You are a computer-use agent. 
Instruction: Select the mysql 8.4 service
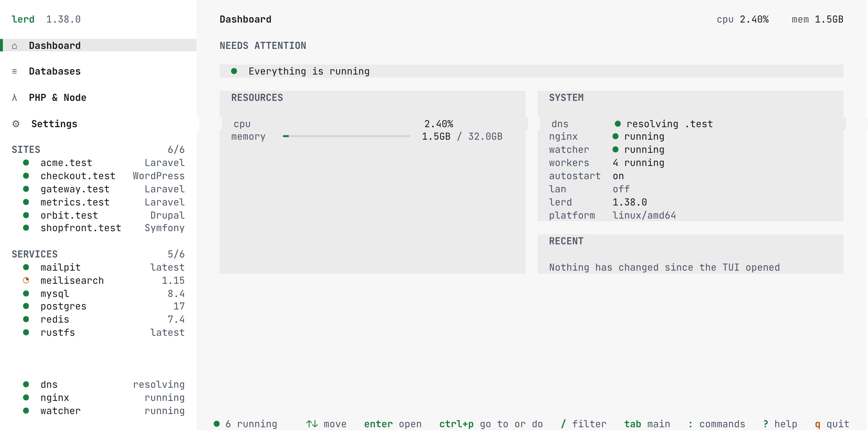tap(98, 294)
